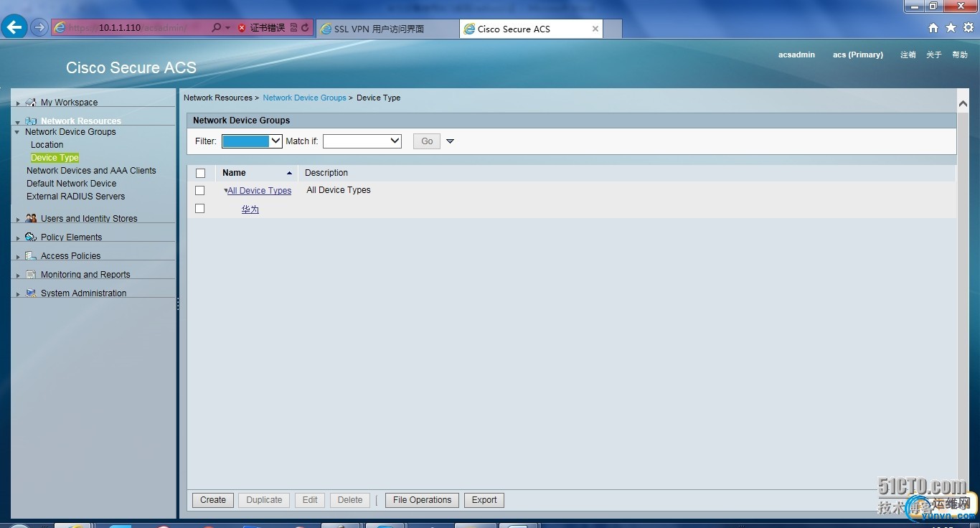The width and height of the screenshot is (980, 528).
Task: Click Network Device Groups breadcrumb link
Action: tap(304, 98)
